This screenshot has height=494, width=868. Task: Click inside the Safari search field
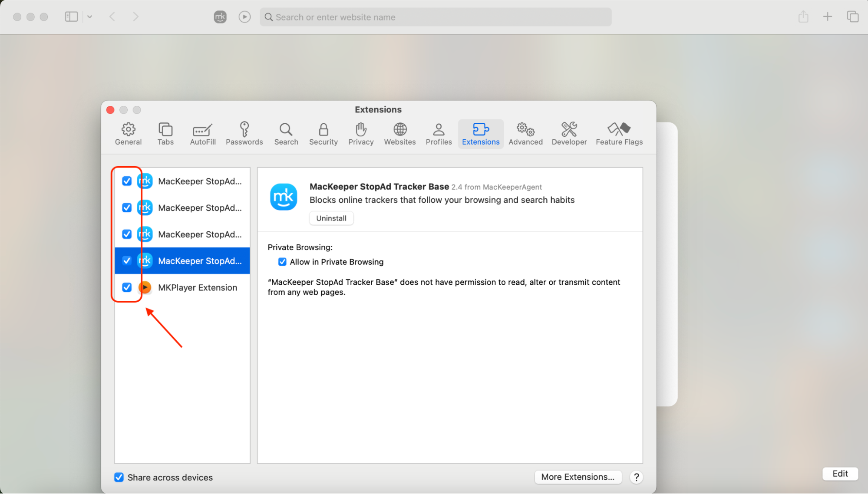[x=434, y=17]
